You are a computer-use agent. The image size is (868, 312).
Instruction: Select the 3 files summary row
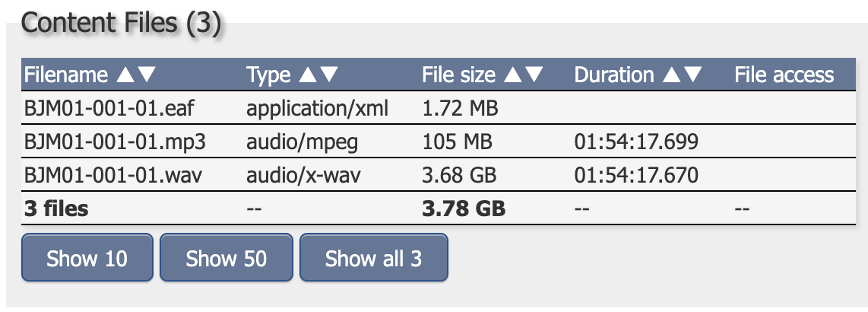click(56, 209)
